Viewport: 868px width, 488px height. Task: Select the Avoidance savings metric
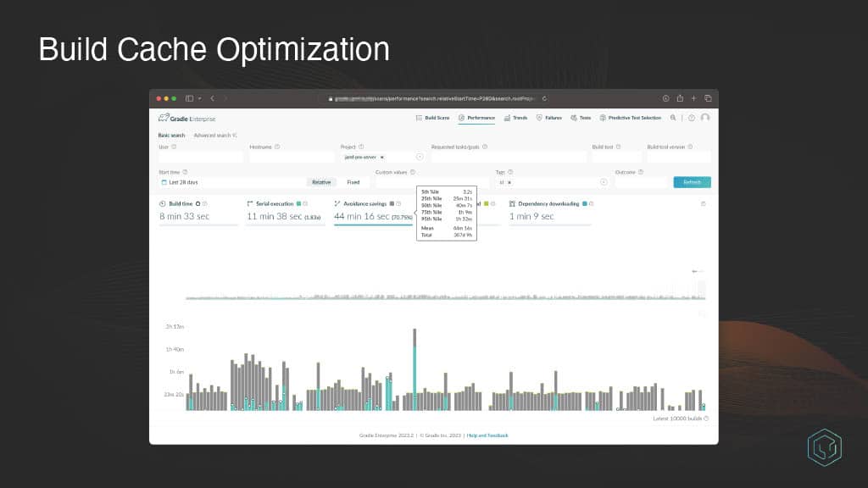(374, 212)
